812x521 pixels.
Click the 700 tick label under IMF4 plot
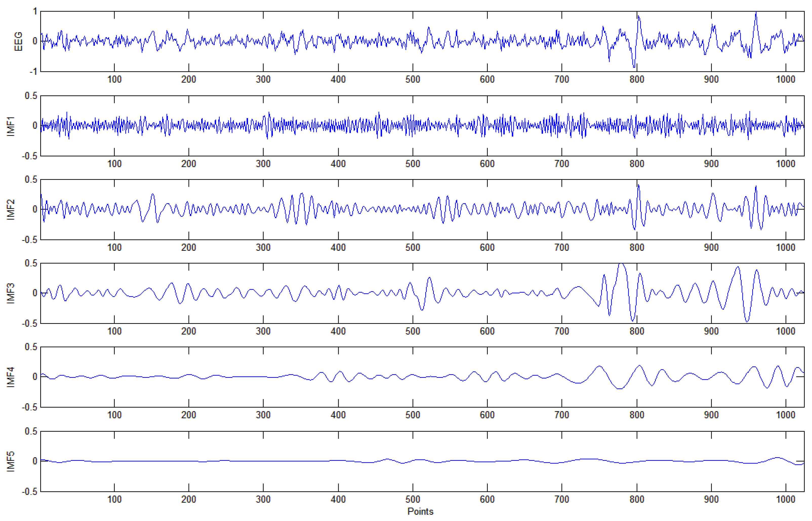coord(562,415)
